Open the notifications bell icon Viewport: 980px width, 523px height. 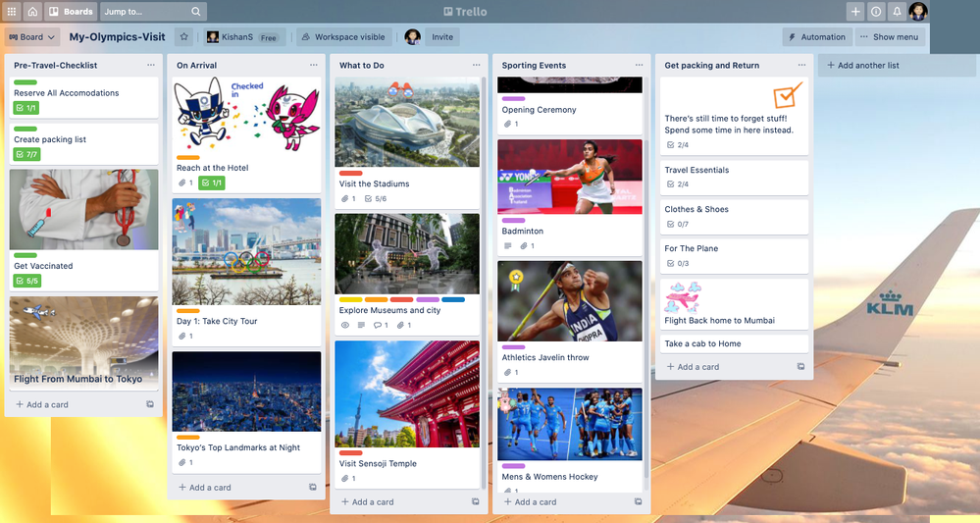click(897, 11)
